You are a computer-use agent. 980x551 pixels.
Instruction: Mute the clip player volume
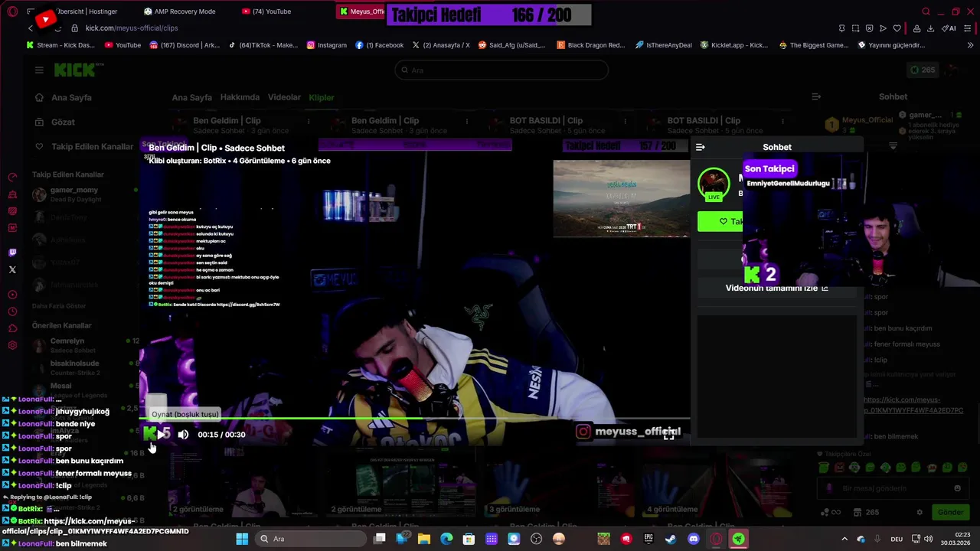tap(183, 435)
